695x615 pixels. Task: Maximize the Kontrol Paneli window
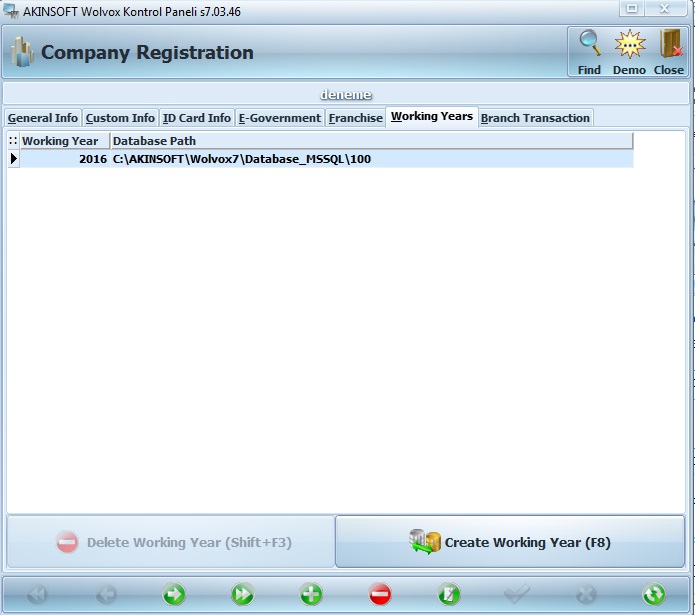tap(632, 8)
